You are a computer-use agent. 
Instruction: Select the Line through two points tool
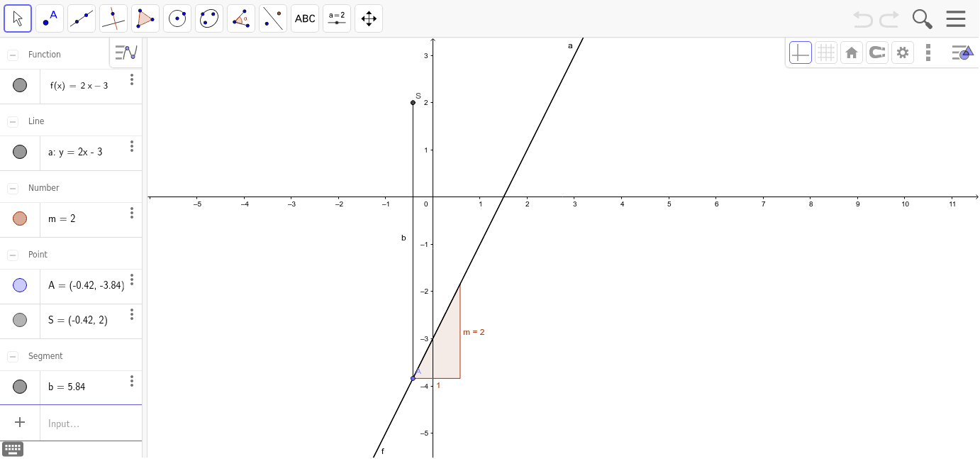click(x=82, y=18)
